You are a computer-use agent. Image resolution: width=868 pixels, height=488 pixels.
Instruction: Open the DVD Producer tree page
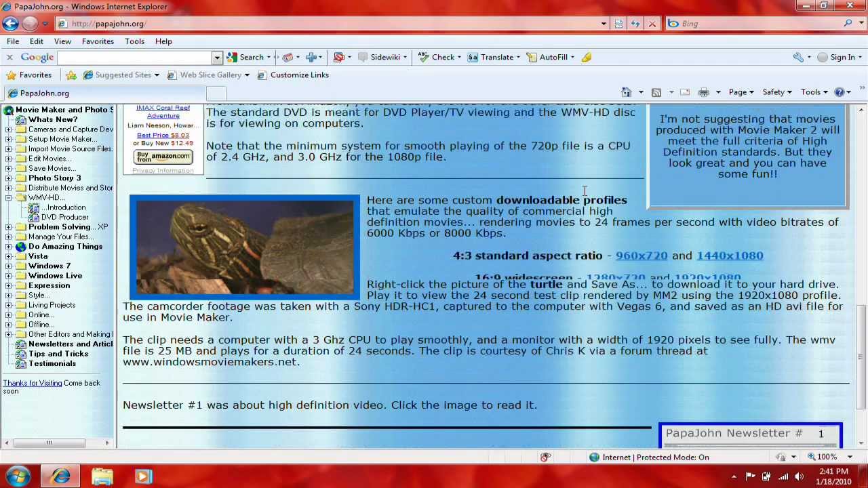click(64, 218)
